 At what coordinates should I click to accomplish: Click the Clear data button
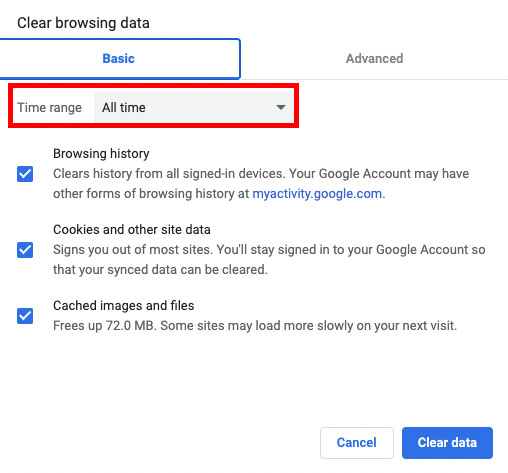click(x=447, y=443)
